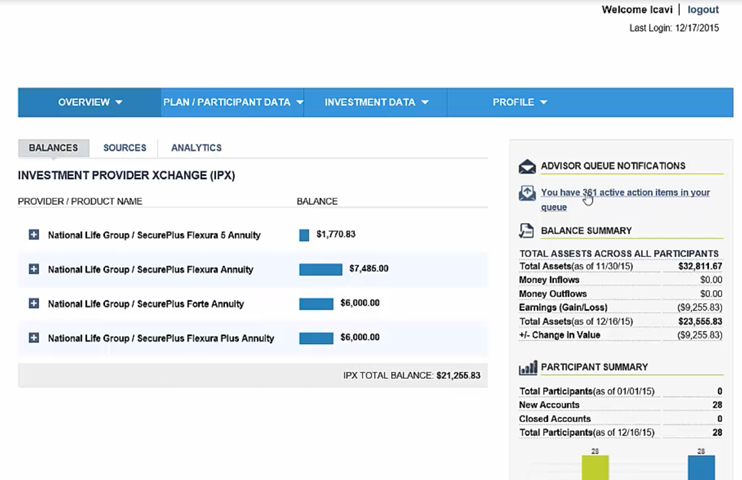Expand the SecurePlus Forte Annuity row
Viewport: 742px width, 480px height.
(x=33, y=304)
